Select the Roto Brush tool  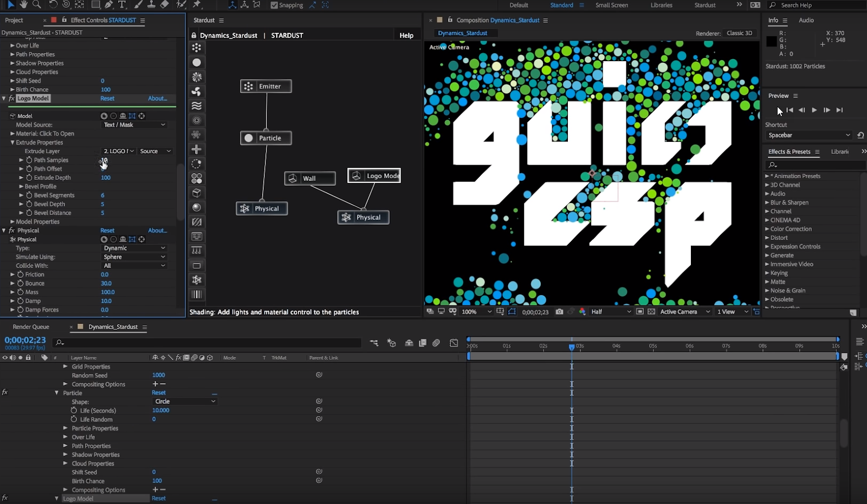182,5
